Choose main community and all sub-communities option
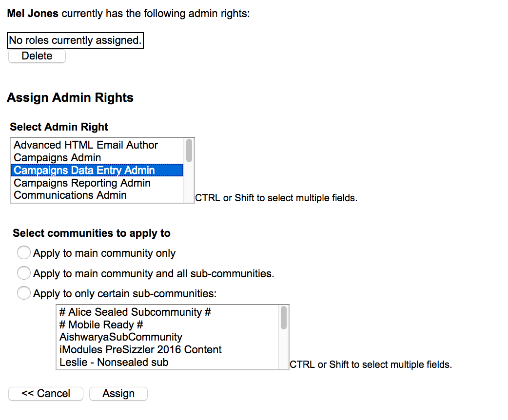The image size is (508, 420). click(x=24, y=273)
